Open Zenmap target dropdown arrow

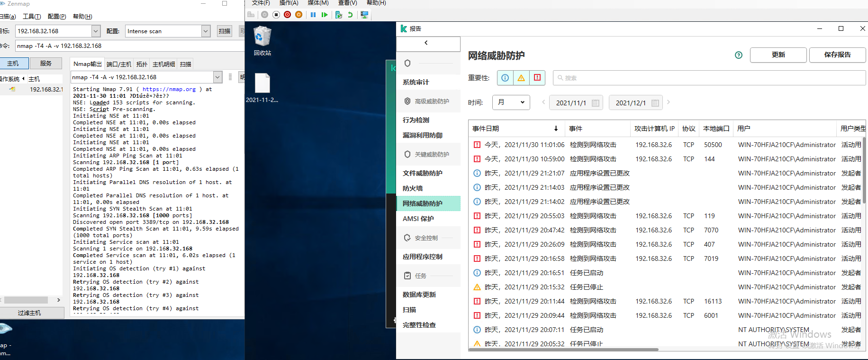[96, 31]
